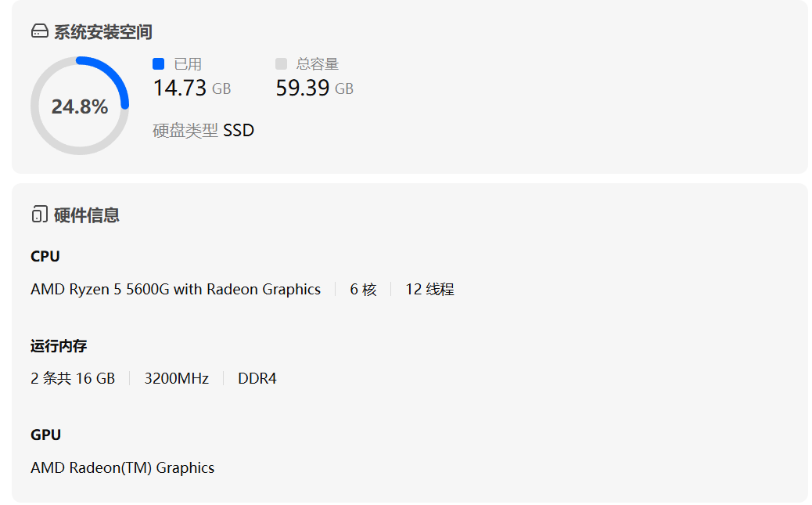Click the 硬件信息 heading
Image resolution: width=812 pixels, height=505 pixels.
tap(86, 215)
